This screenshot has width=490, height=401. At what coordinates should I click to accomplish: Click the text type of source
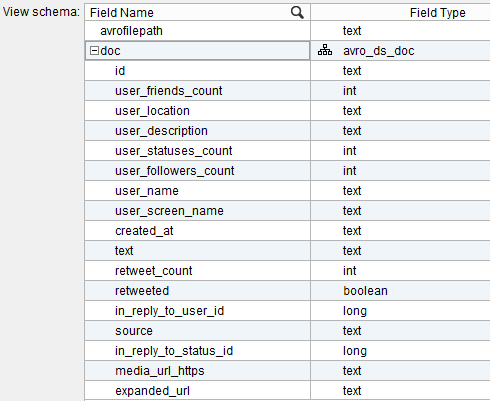352,331
